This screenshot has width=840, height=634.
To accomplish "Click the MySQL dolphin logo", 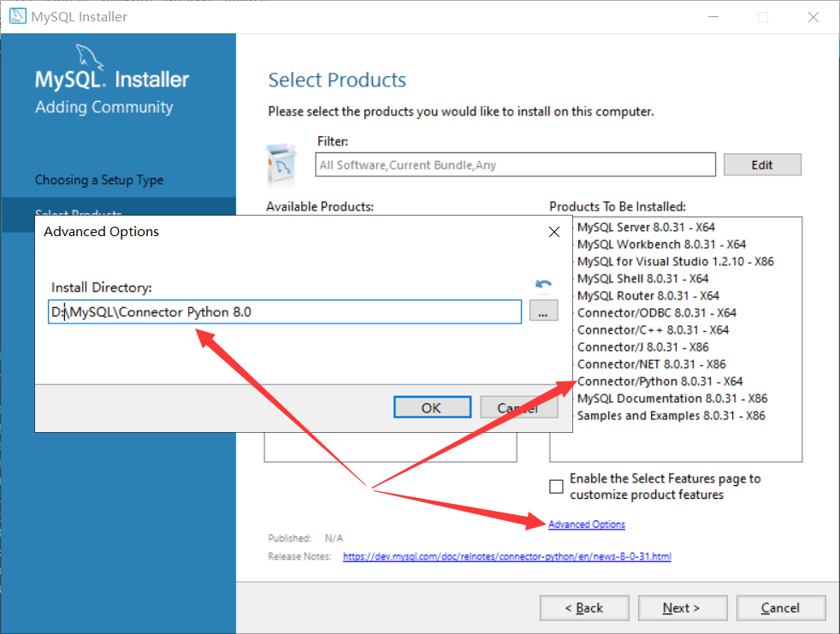I will (90, 56).
